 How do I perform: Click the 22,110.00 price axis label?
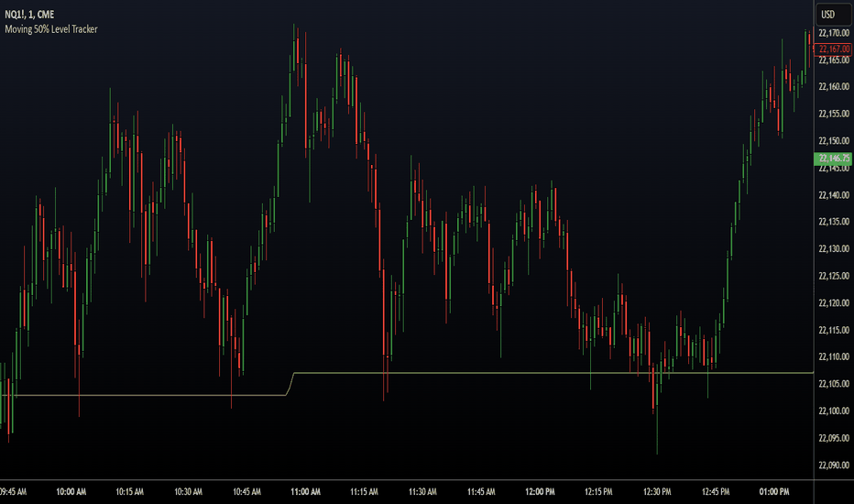coord(834,356)
